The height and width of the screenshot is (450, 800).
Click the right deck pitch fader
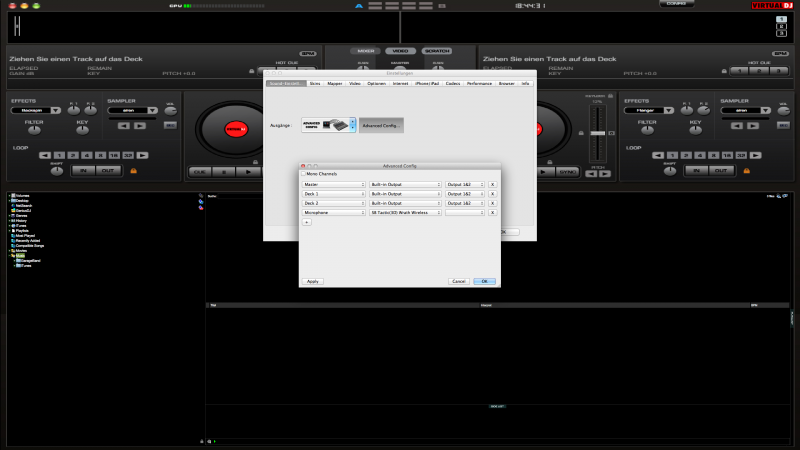pos(597,133)
